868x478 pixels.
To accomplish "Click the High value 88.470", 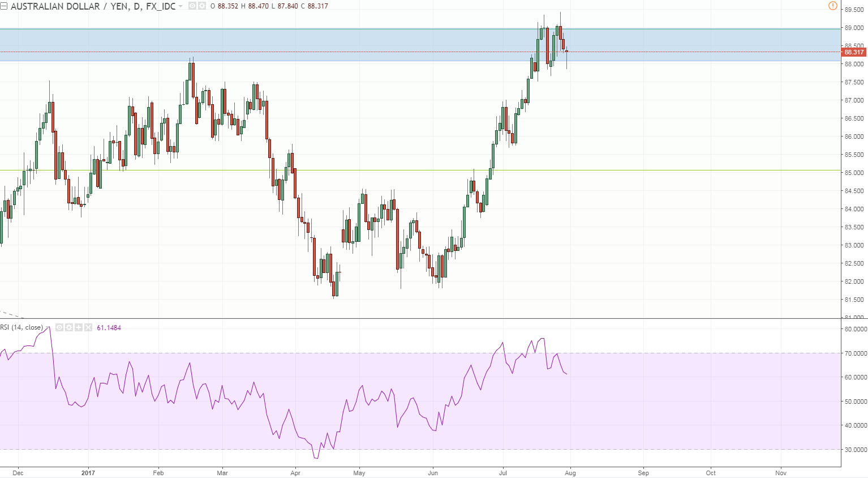I will click(x=258, y=6).
